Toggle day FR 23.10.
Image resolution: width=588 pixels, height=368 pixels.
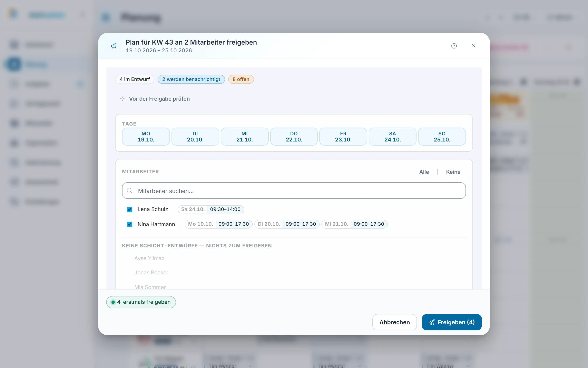pos(343,137)
